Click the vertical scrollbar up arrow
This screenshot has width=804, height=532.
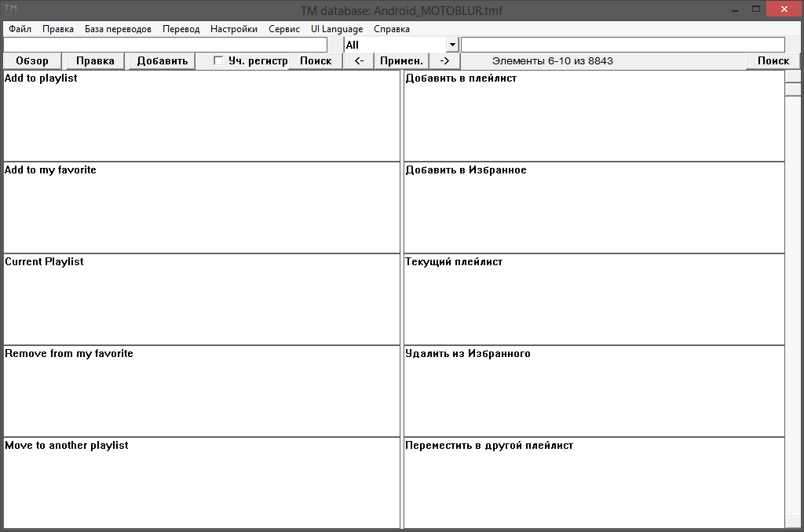(x=793, y=76)
